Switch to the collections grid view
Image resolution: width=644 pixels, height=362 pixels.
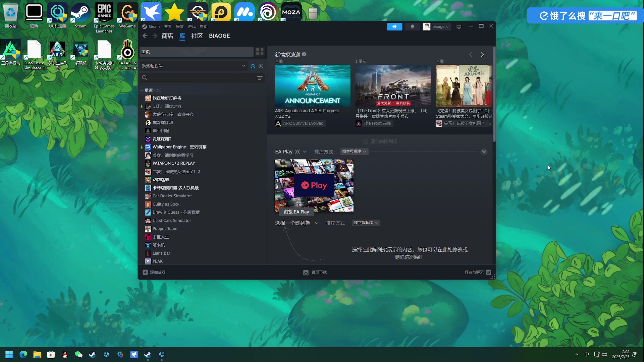pyautogui.click(x=260, y=52)
